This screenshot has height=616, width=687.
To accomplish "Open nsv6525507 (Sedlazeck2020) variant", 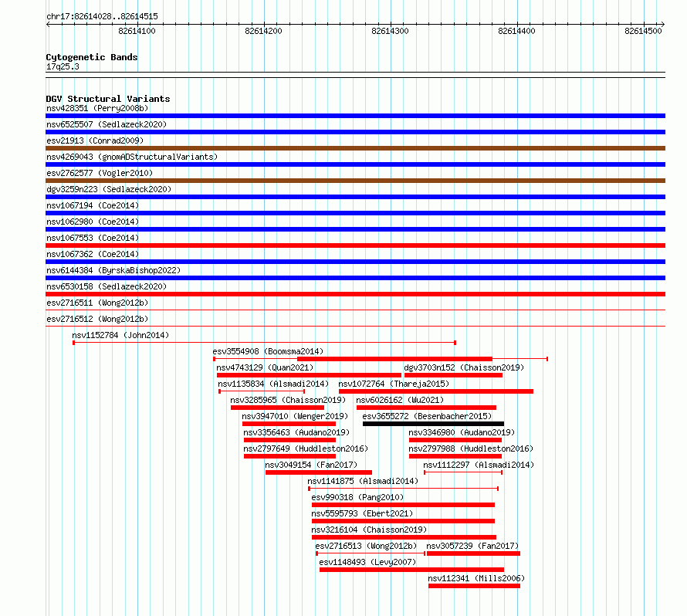I will pos(107,124).
